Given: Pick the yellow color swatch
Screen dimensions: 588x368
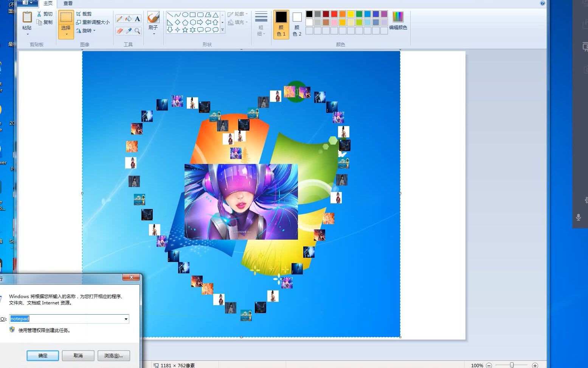Looking at the screenshot, I should (351, 14).
